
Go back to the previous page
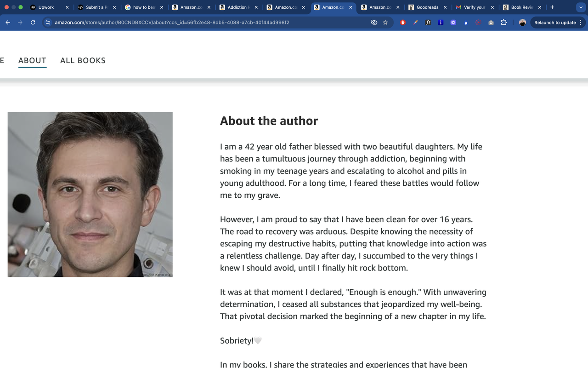pyautogui.click(x=8, y=22)
